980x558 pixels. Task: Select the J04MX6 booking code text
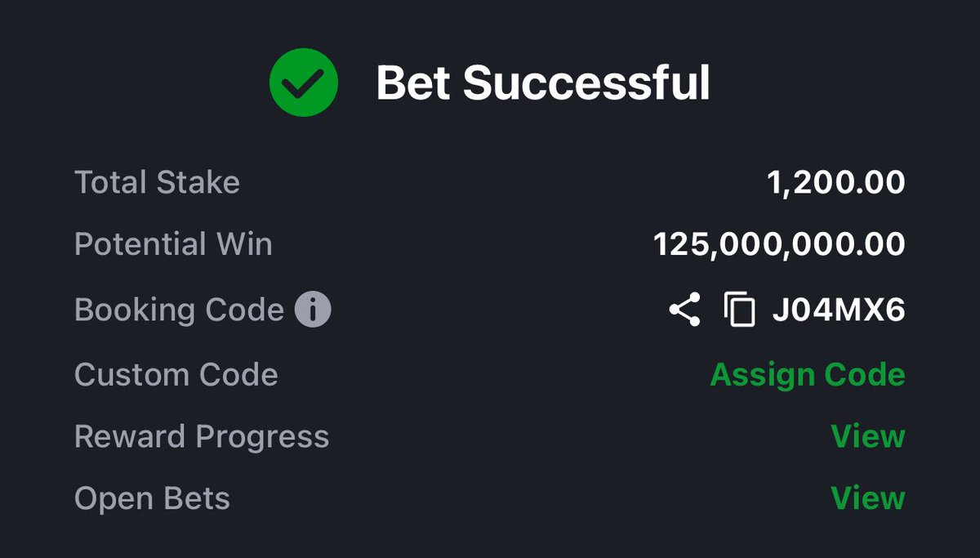coord(839,310)
